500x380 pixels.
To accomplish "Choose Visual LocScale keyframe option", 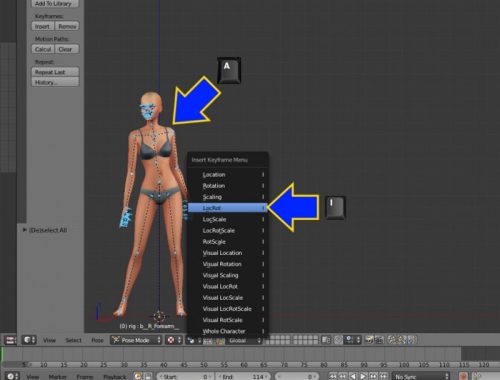I will point(228,298).
